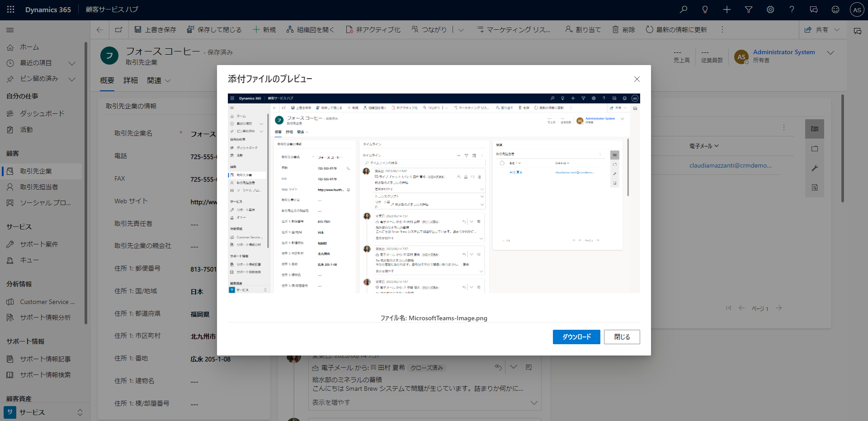Screen dimensions: 868x421
Task: Click the ダウンロード button
Action: point(576,337)
